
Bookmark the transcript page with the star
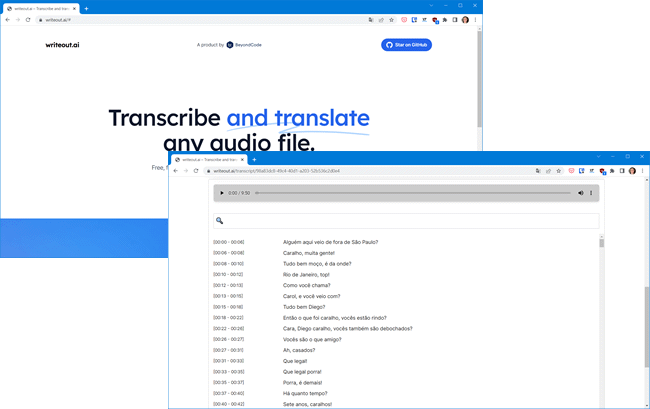click(558, 171)
